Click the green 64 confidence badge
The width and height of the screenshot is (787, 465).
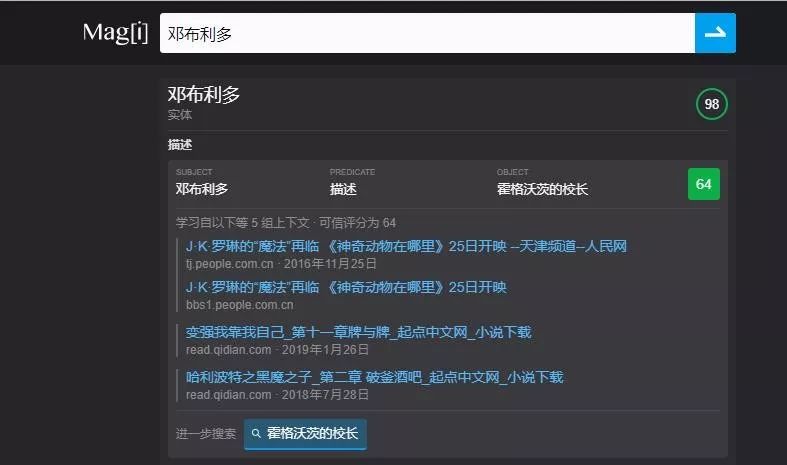pyautogui.click(x=704, y=184)
